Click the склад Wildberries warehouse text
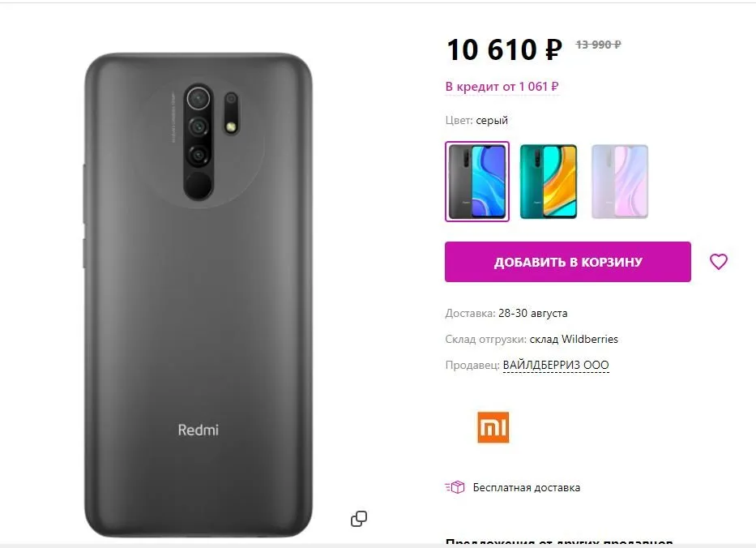Viewport: 756px width, 548px height. pyautogui.click(x=574, y=340)
